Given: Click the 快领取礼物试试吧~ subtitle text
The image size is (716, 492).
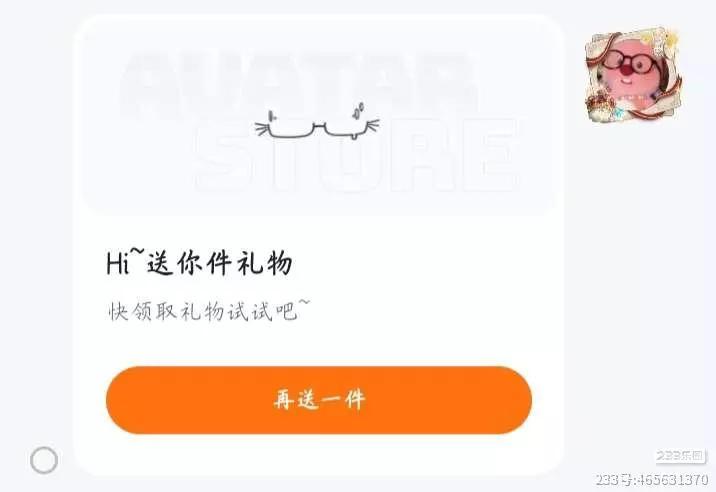Looking at the screenshot, I should [209, 311].
